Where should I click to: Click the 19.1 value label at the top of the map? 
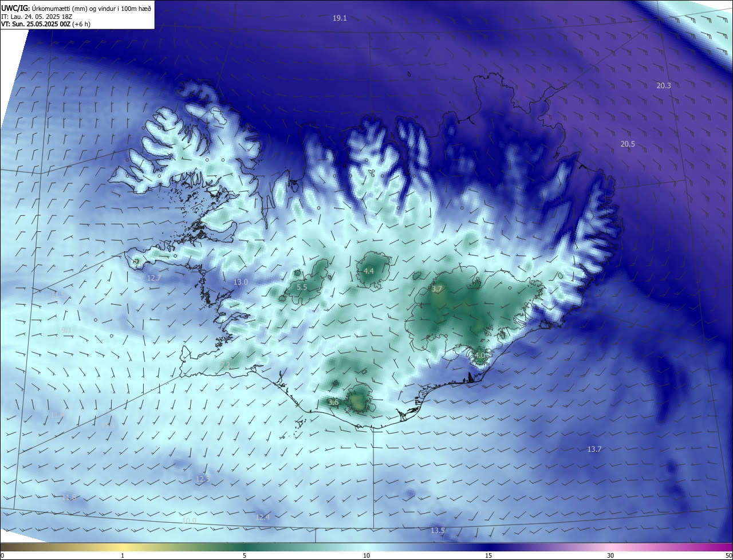coord(340,18)
